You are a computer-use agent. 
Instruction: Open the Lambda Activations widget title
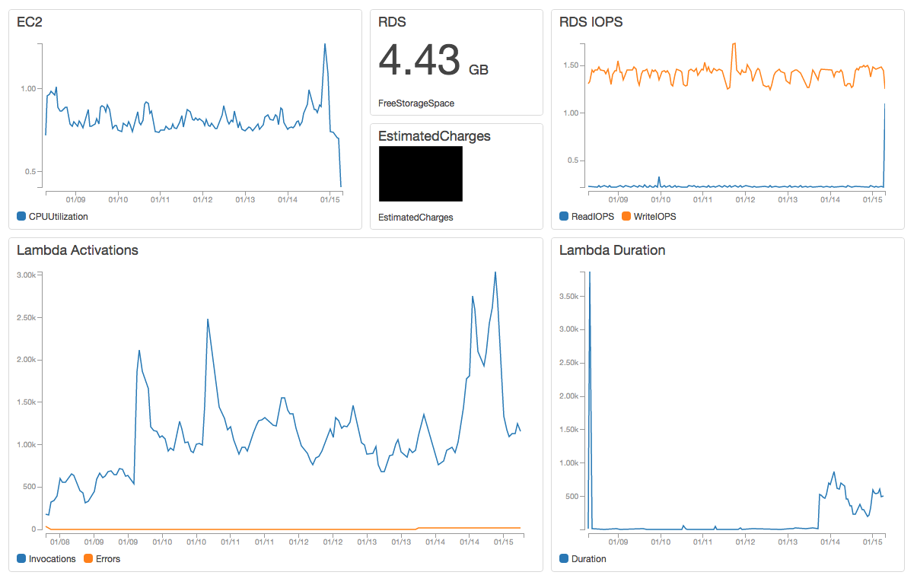click(x=78, y=250)
